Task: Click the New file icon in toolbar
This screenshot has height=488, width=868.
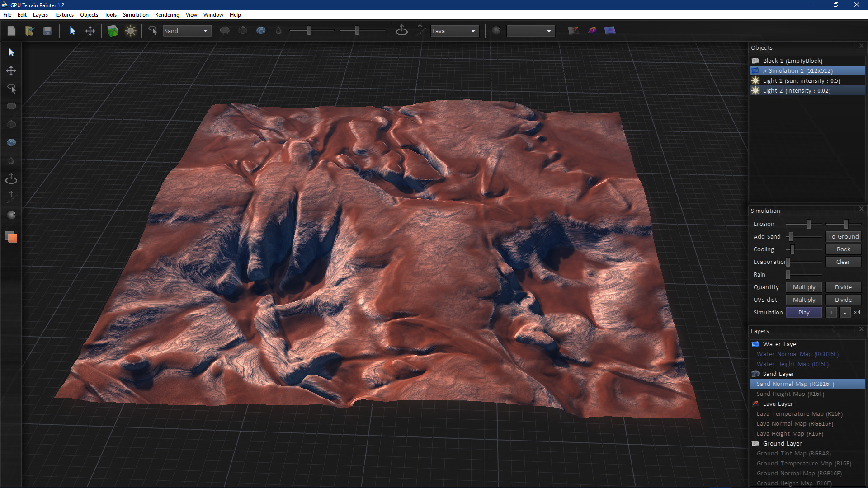Action: (x=12, y=31)
